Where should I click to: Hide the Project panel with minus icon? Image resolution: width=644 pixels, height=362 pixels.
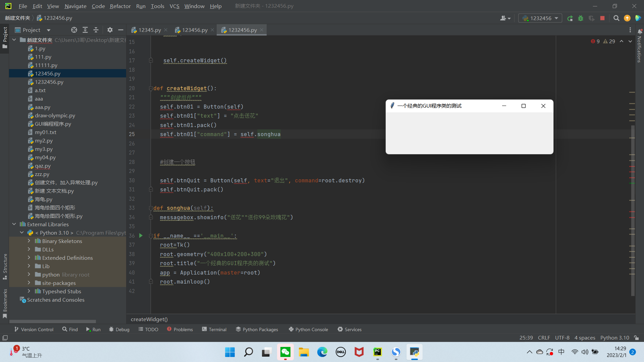[x=121, y=30]
